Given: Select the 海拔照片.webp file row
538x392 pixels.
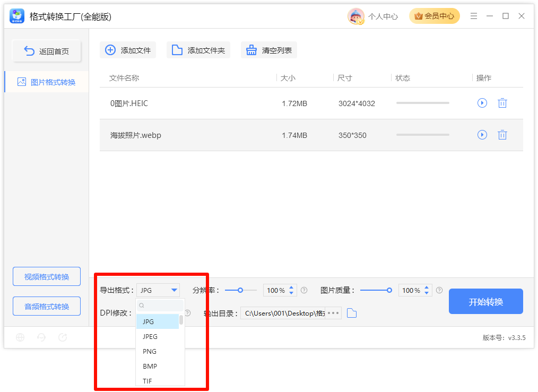Looking at the screenshot, I should (311, 135).
